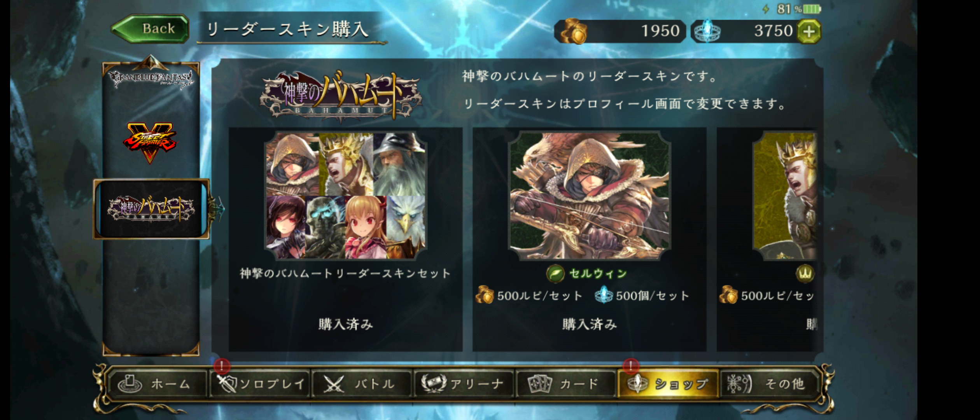Tap the gold rupee coins icon

tap(574, 32)
